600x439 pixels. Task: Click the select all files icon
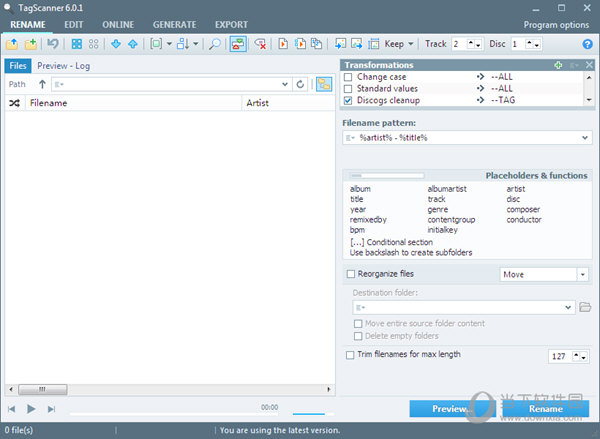click(77, 44)
